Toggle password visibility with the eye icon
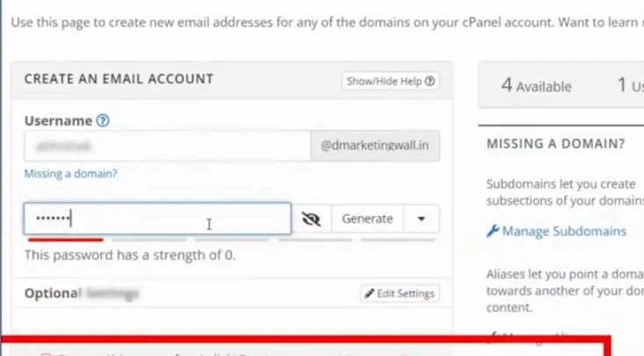This screenshot has width=644, height=356. (311, 219)
